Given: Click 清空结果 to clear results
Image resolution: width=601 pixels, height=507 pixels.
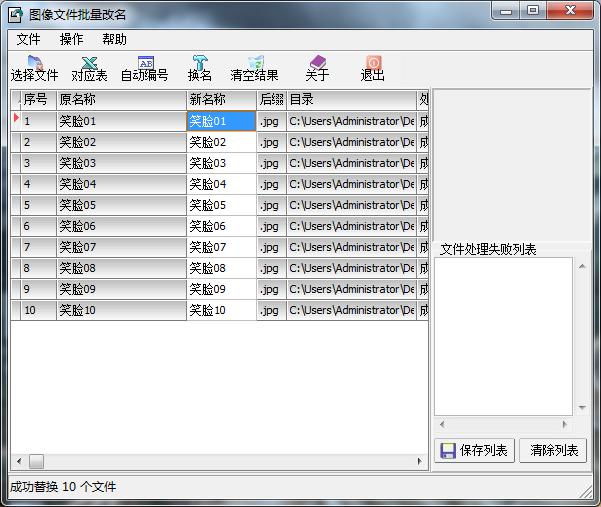Looking at the screenshot, I should (x=254, y=68).
